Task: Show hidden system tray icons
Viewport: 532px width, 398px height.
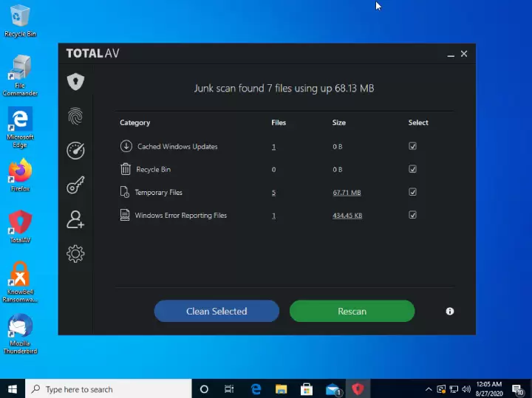Action: tap(429, 389)
